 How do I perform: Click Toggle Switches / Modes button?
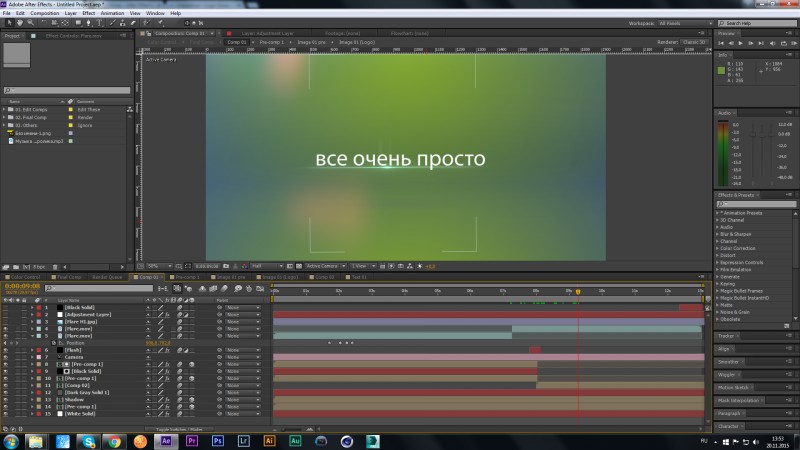coord(179,430)
